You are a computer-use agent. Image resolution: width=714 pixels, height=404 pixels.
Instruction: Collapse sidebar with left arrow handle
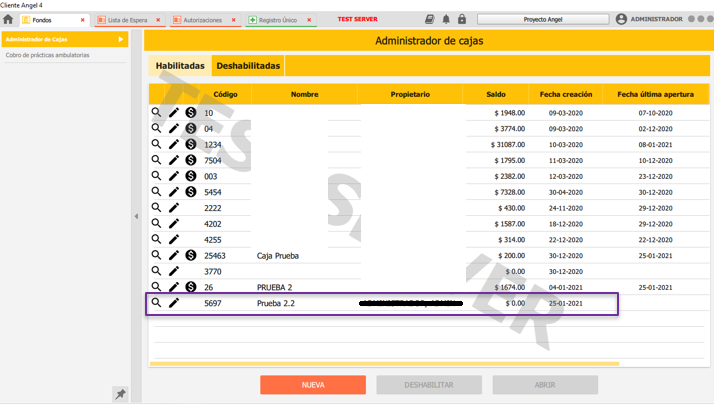(x=136, y=216)
